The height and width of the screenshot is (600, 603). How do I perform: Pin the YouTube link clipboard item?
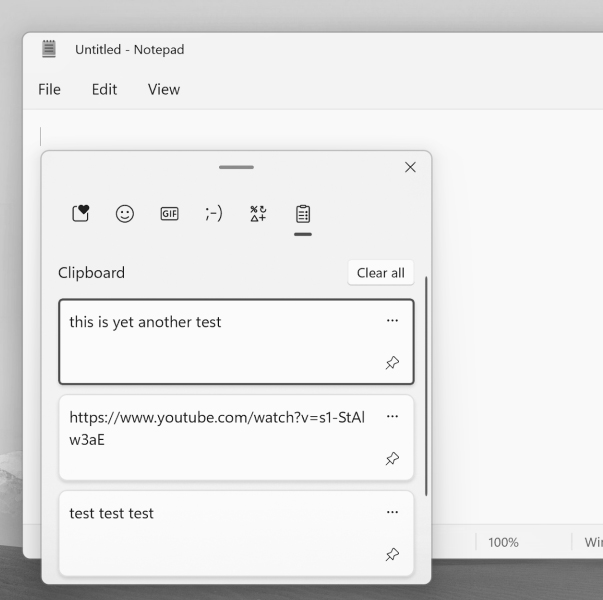[392, 459]
